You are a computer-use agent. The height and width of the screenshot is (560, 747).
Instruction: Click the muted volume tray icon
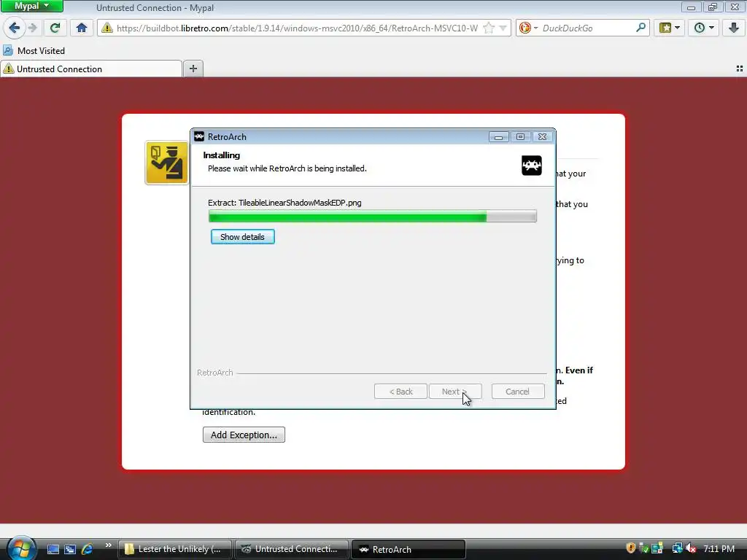tap(691, 548)
